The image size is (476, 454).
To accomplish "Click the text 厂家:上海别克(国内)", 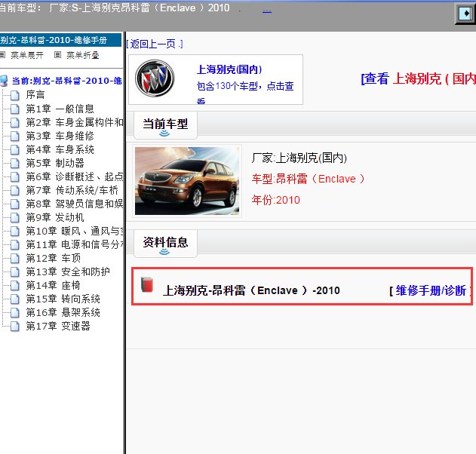I will tap(299, 158).
